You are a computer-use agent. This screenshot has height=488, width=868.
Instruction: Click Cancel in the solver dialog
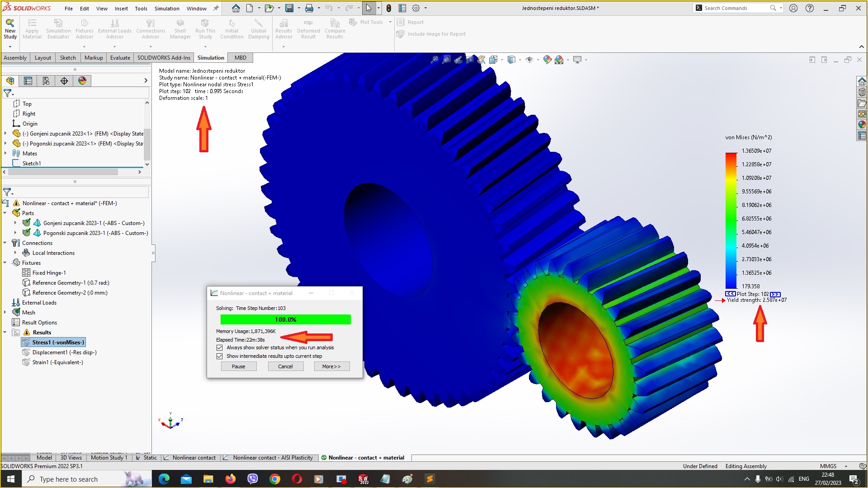click(285, 367)
